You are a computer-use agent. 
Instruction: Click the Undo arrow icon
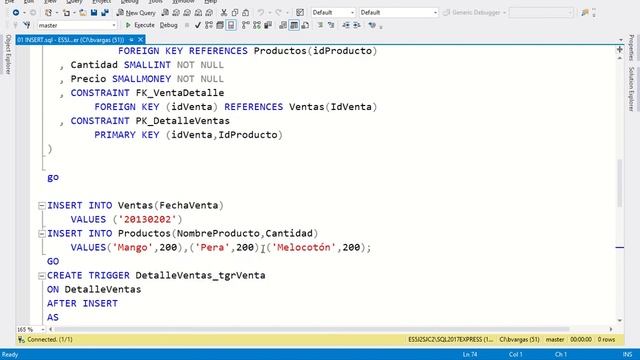[261, 13]
